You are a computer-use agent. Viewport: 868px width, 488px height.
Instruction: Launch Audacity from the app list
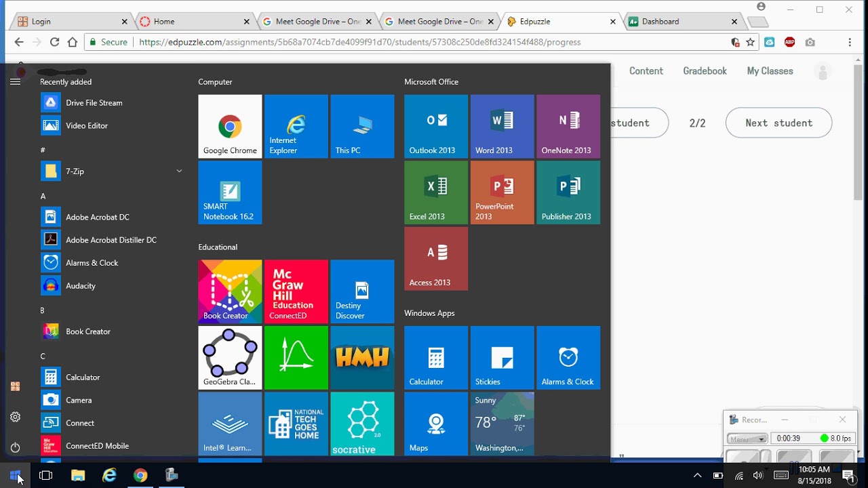pos(112,286)
